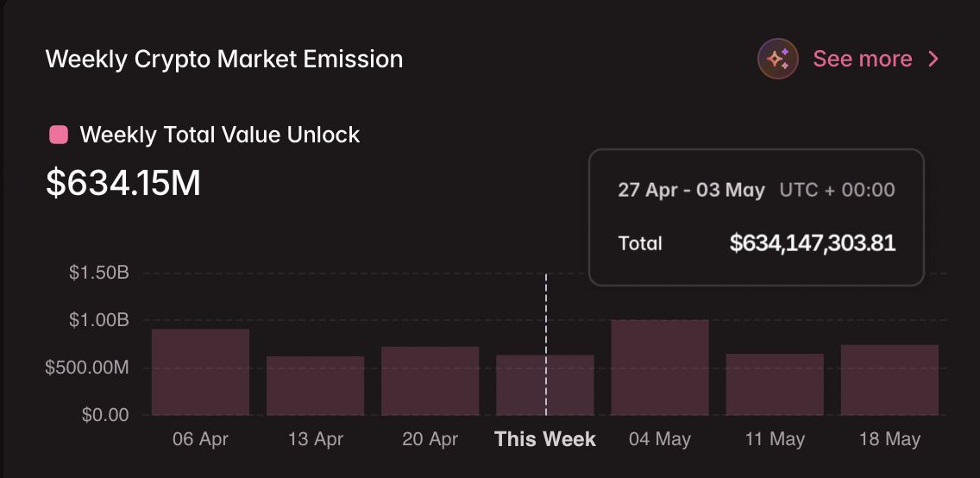Select the 13 Apr weekly bar
Viewport: 980px width, 478px height.
pos(315,386)
